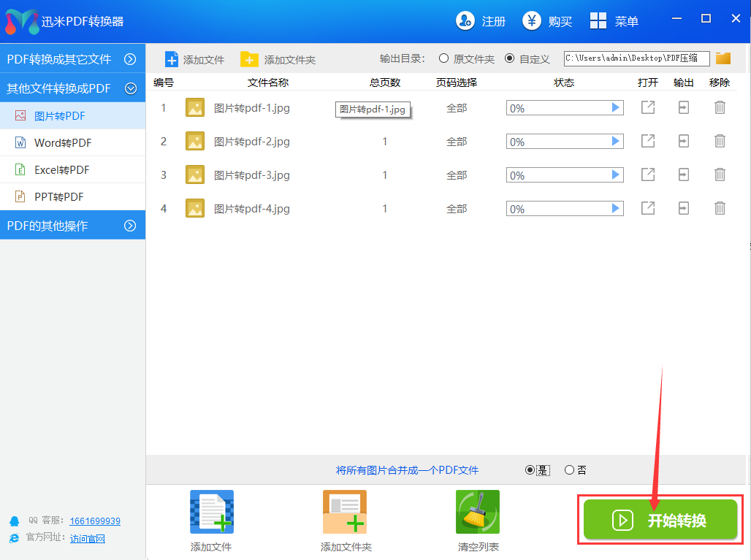Browse output directory with the folder icon

(723, 58)
